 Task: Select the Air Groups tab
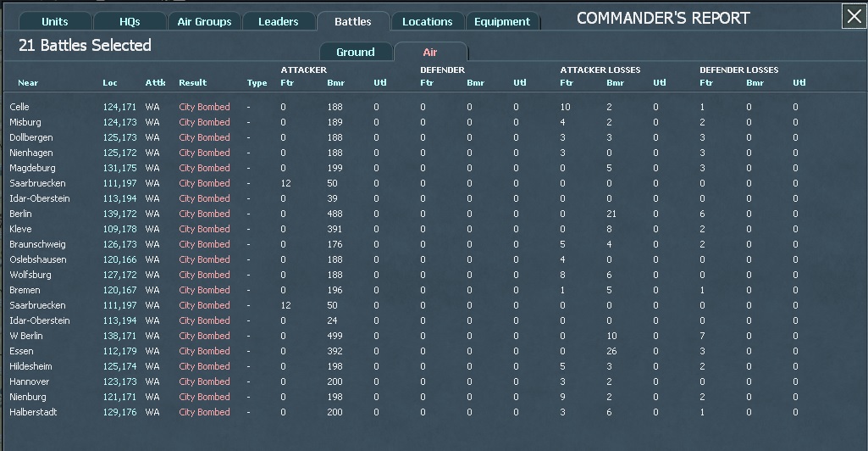point(203,21)
